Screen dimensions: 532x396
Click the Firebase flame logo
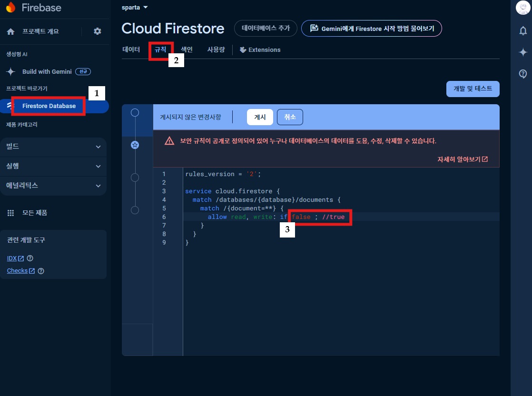click(x=11, y=7)
